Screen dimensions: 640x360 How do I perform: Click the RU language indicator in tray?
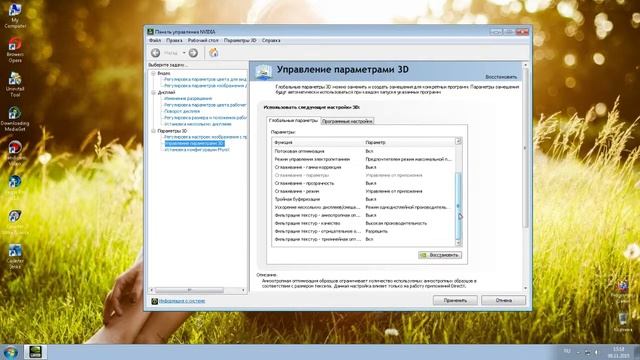[567, 351]
